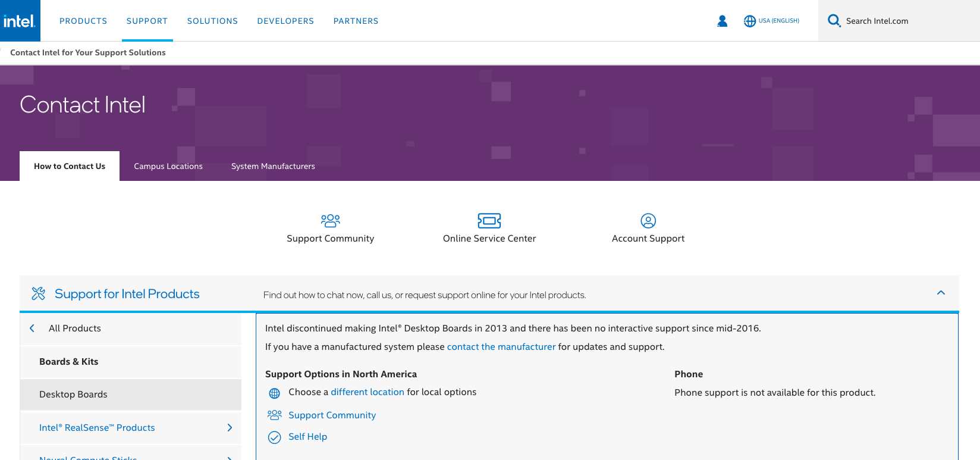Click the wrench tools icon beside Support for Intel Products
The height and width of the screenshot is (460, 980).
click(x=39, y=293)
